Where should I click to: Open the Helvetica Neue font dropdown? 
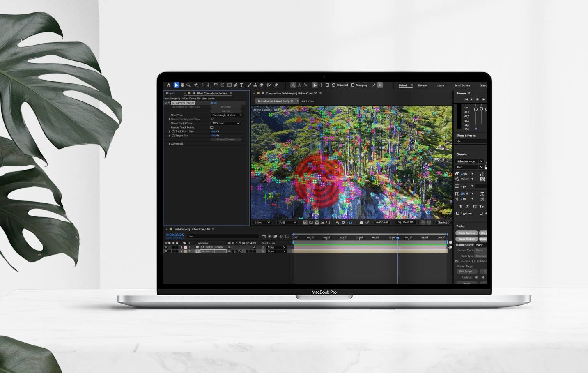(469, 161)
